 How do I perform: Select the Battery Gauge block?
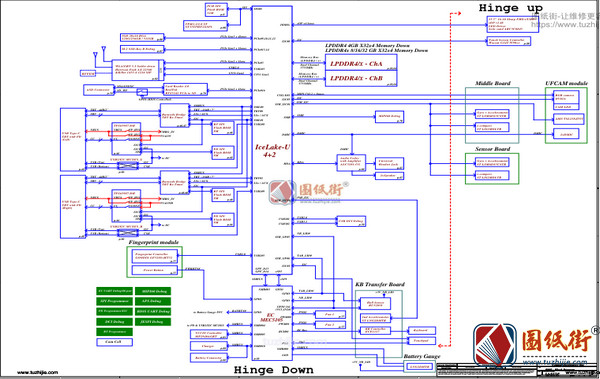pos(421,367)
